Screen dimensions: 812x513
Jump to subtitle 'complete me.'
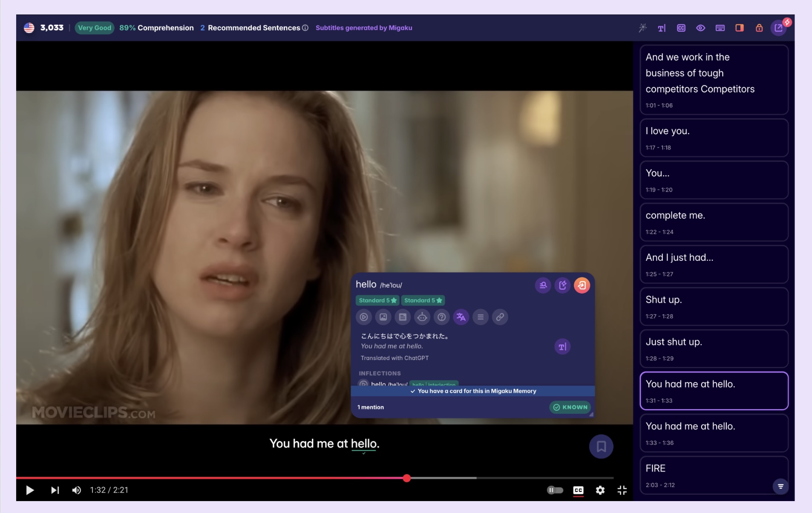pos(714,222)
